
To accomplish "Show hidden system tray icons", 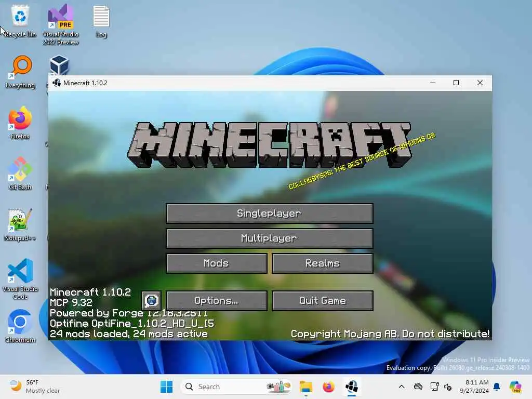I will pos(402,387).
